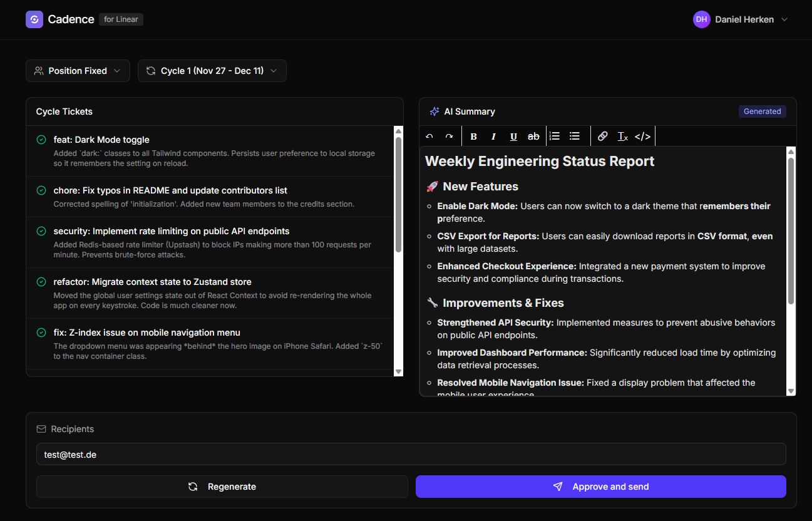Click the check circle on Dark Mode toggle ticket
Screen dimensions: 812x521
pyautogui.click(x=41, y=140)
